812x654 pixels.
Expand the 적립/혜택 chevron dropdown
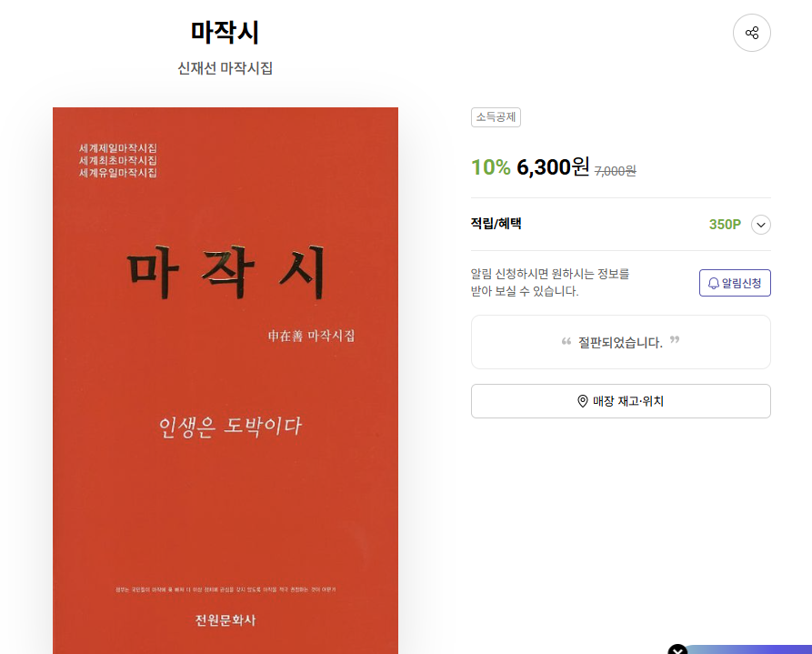click(x=761, y=225)
